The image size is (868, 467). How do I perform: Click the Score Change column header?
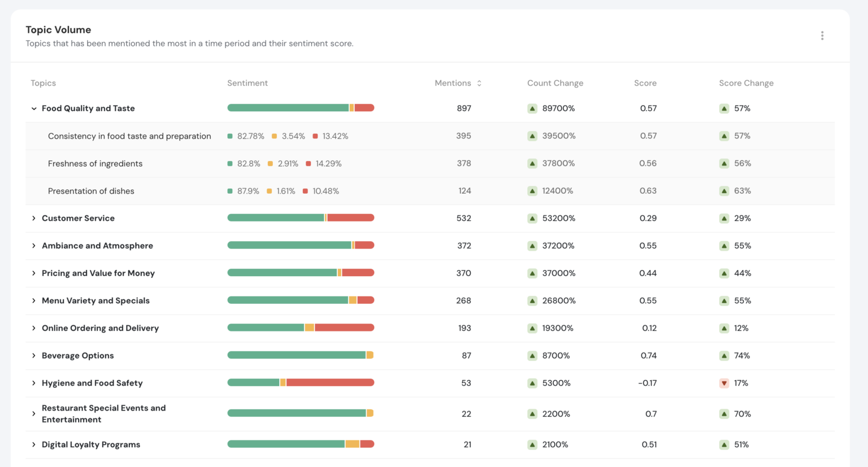(x=746, y=83)
